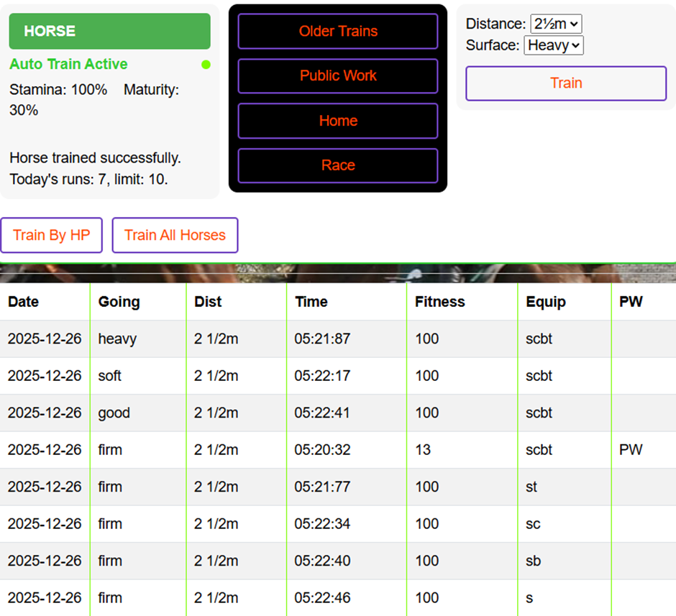Click the Equip column header
This screenshot has height=616, width=676.
click(x=545, y=302)
